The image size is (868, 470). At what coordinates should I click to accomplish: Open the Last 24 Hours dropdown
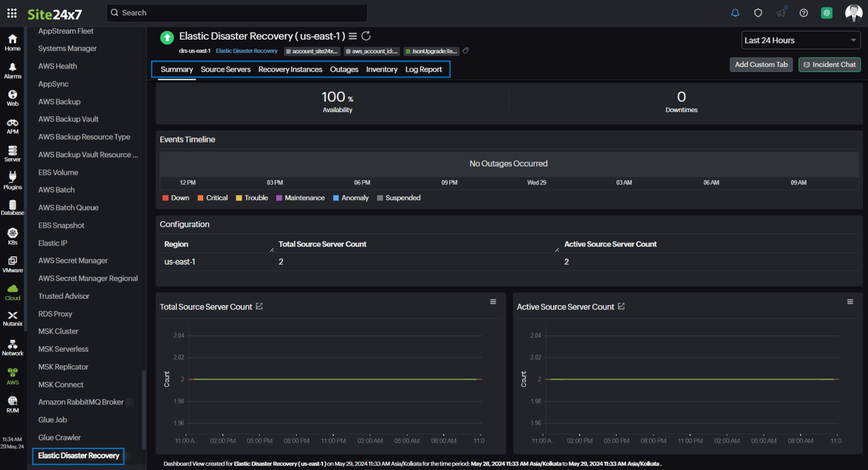pos(800,40)
